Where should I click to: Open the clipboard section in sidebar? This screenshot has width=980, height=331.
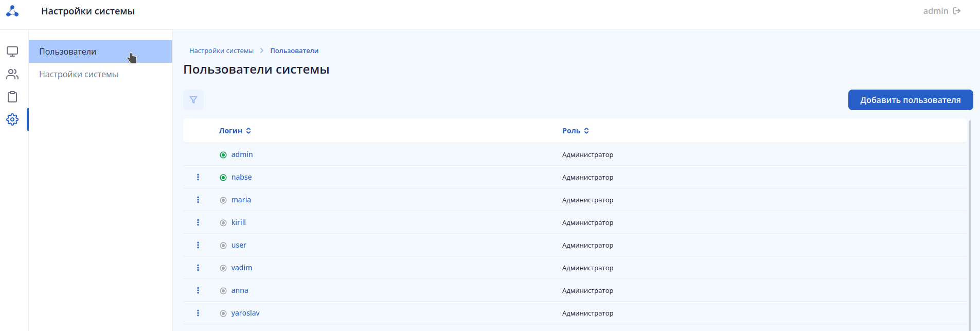tap(12, 97)
